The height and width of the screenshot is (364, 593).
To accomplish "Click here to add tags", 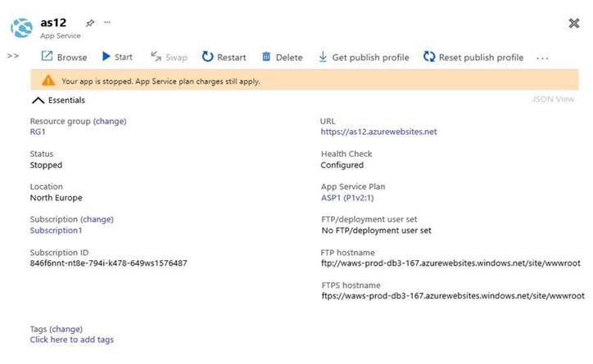I will coord(71,339).
